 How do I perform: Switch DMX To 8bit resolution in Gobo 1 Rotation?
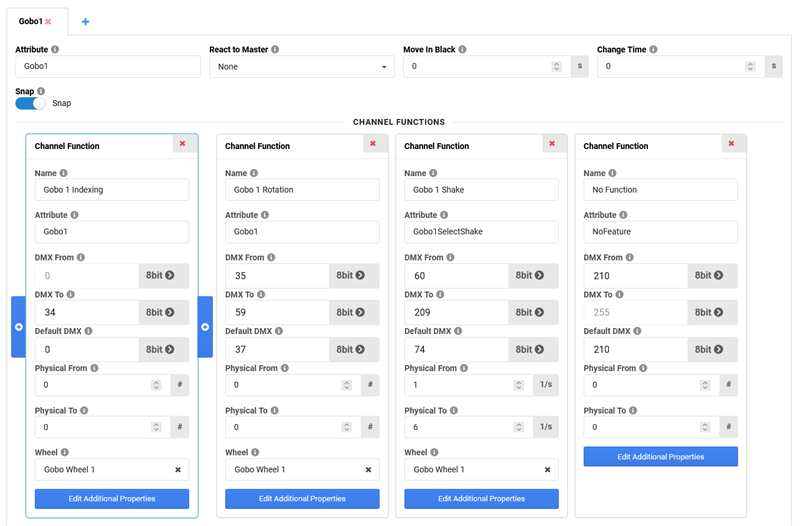coord(353,312)
